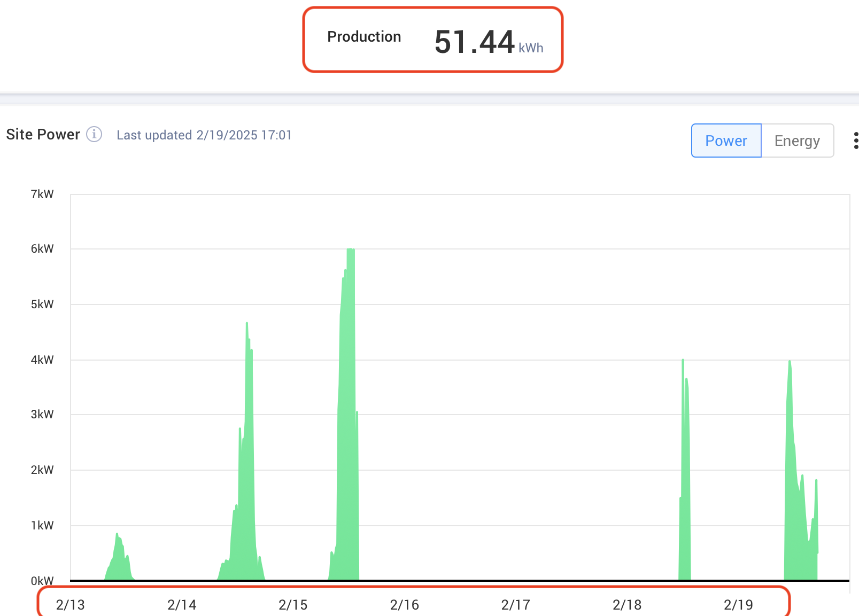
Task: Select the 2/14 date on the axis
Action: [x=182, y=605]
